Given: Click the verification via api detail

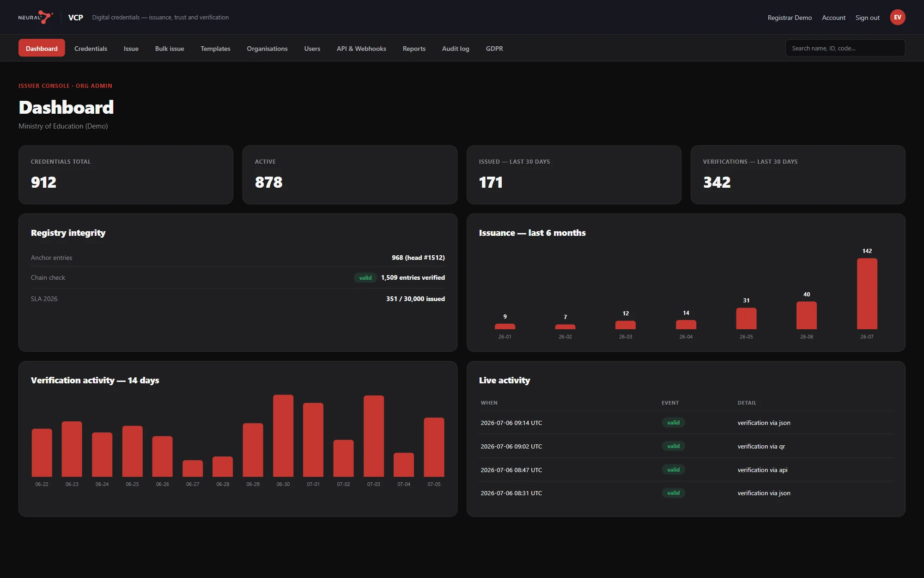Looking at the screenshot, I should tap(762, 470).
